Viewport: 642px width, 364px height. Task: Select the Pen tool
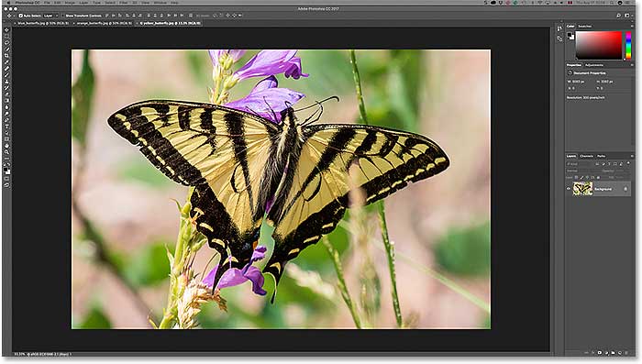click(x=6, y=120)
